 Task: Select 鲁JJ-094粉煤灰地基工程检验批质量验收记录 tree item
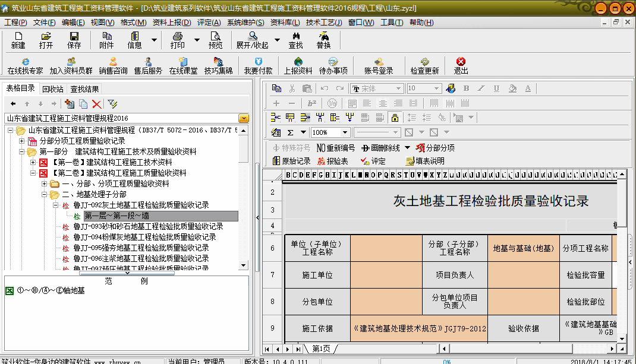point(144,237)
